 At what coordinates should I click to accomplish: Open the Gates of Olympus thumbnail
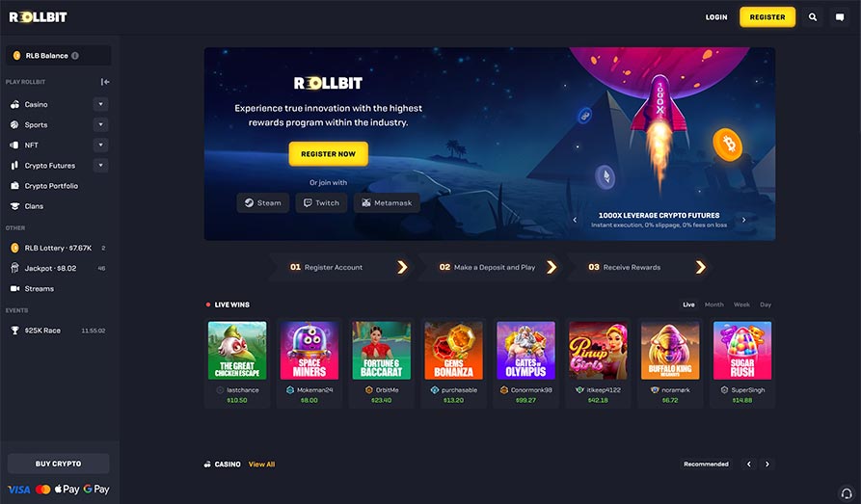coord(525,350)
